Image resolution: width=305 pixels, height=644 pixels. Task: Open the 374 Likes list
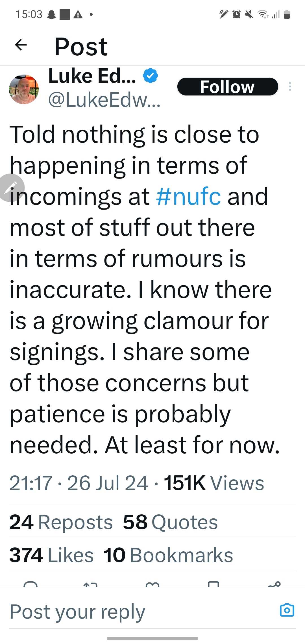[x=51, y=555]
